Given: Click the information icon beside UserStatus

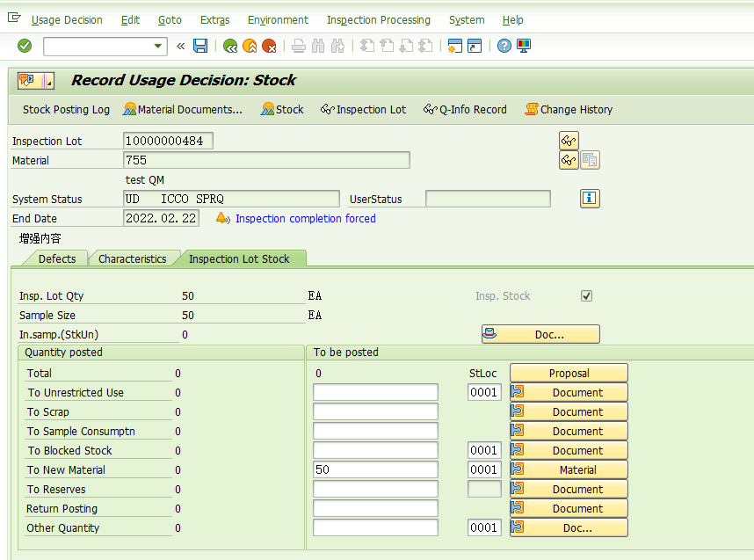Looking at the screenshot, I should tap(590, 199).
